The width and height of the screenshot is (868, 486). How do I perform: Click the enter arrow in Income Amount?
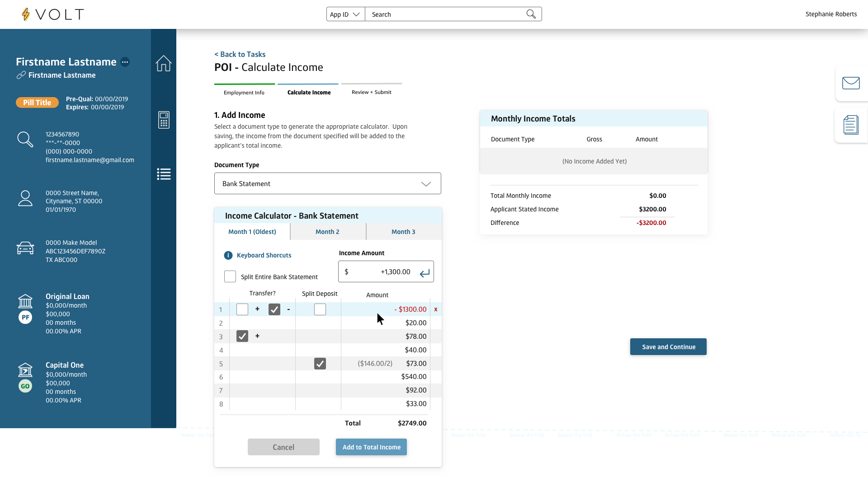(425, 273)
